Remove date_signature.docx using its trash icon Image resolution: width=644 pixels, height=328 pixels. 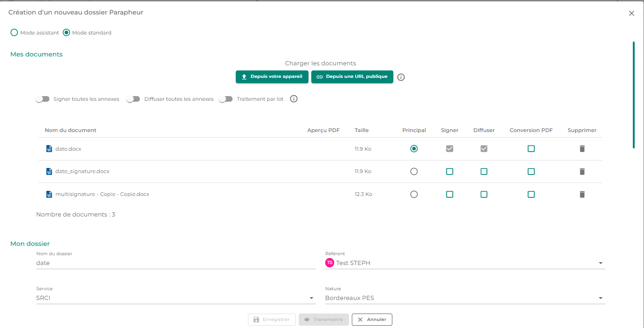(582, 171)
